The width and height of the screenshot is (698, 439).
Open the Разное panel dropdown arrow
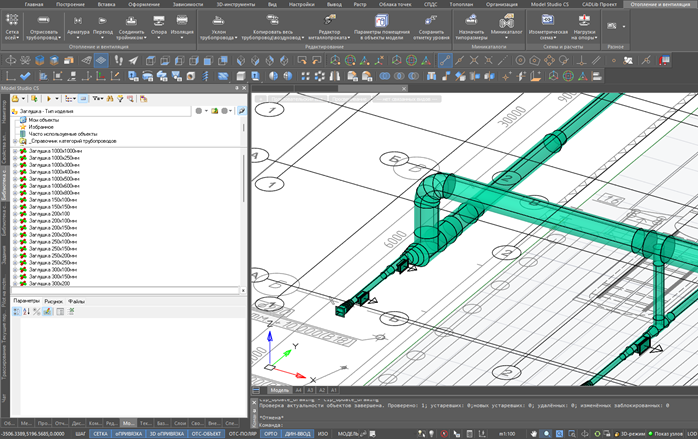pos(624,26)
